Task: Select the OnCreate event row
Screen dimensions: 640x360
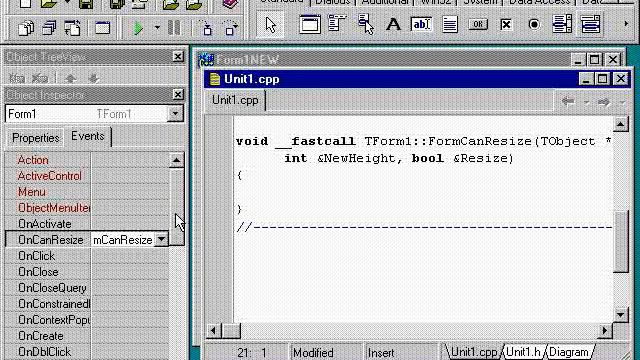Action: 87,336
